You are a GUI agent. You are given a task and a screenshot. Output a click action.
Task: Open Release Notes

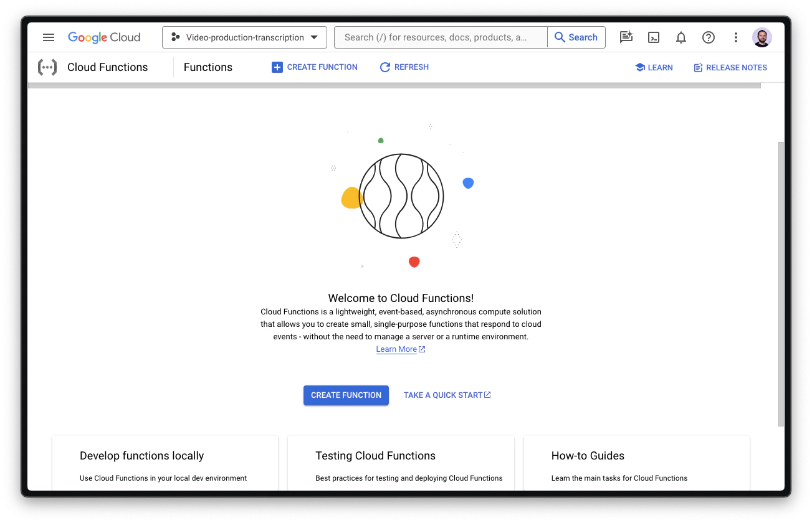click(x=730, y=67)
